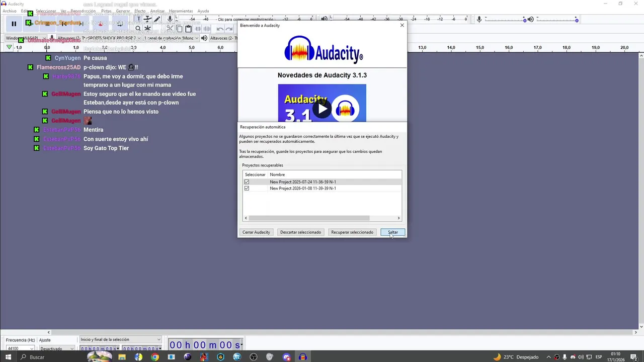
Task: Click the Recuperar seleccionado button
Action: (352, 232)
